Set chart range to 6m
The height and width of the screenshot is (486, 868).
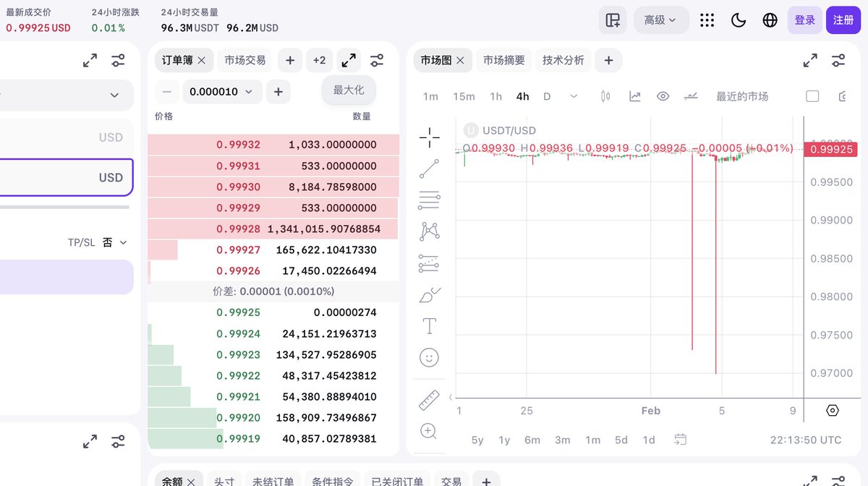pos(532,440)
